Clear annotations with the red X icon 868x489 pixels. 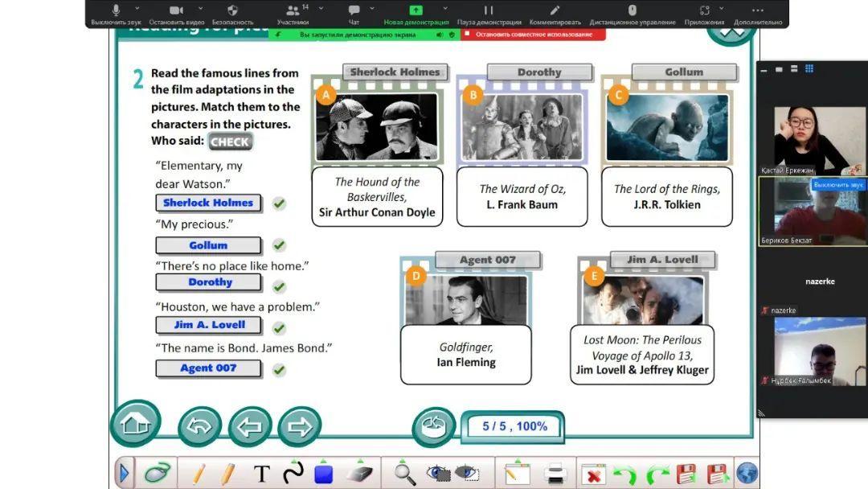tap(593, 475)
